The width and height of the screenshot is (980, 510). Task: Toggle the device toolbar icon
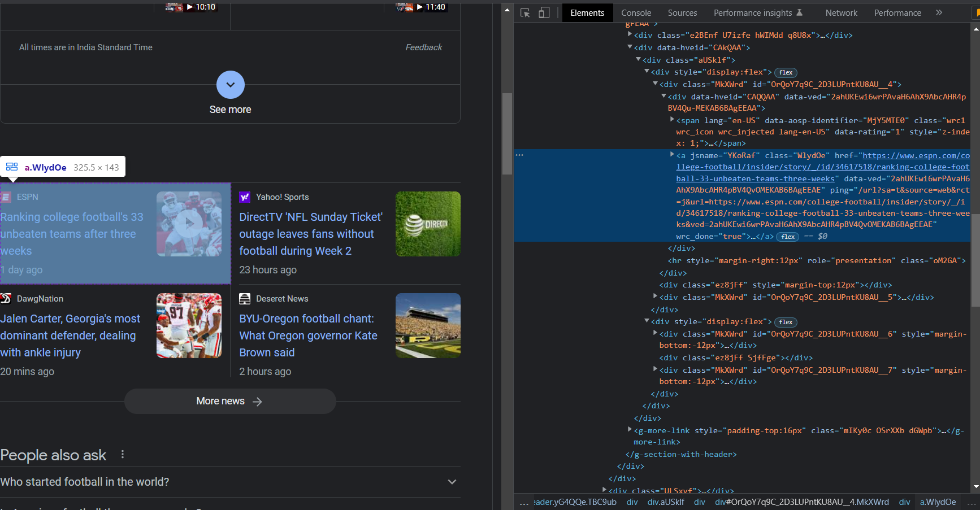pyautogui.click(x=544, y=13)
